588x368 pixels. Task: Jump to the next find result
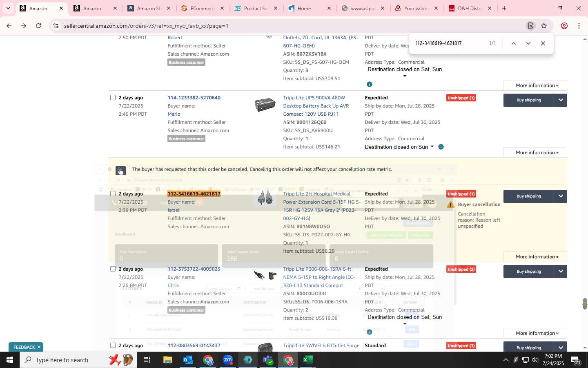pyautogui.click(x=528, y=43)
